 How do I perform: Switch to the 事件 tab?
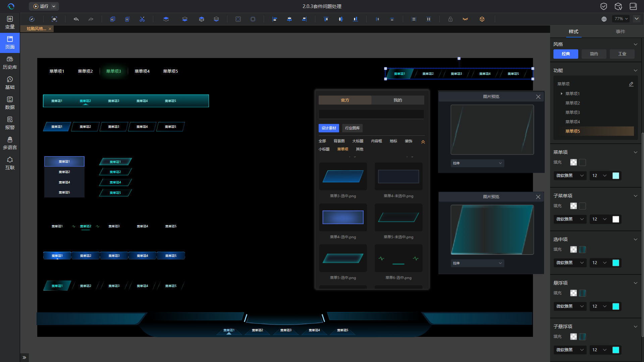[x=620, y=32]
